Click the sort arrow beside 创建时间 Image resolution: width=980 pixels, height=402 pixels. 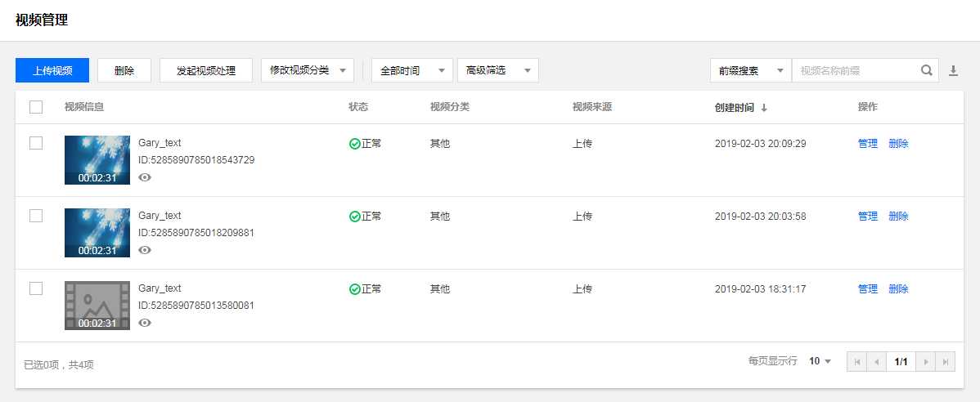(x=764, y=108)
